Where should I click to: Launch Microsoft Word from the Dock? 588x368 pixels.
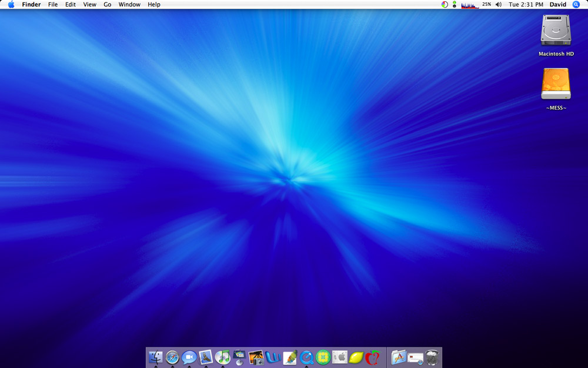273,357
